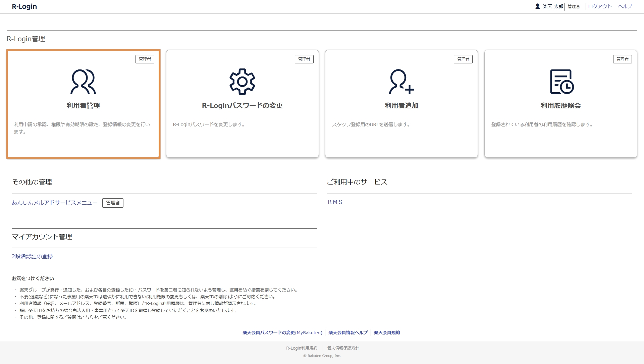644x364 pixels.
Task: Open the ヘルプ page
Action: tap(625, 6)
